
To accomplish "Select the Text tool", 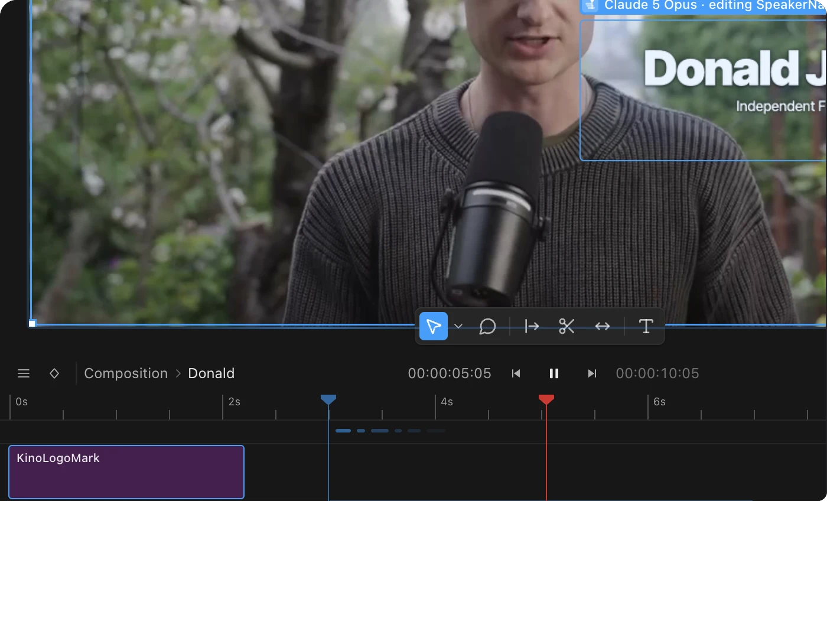I will pos(646,326).
